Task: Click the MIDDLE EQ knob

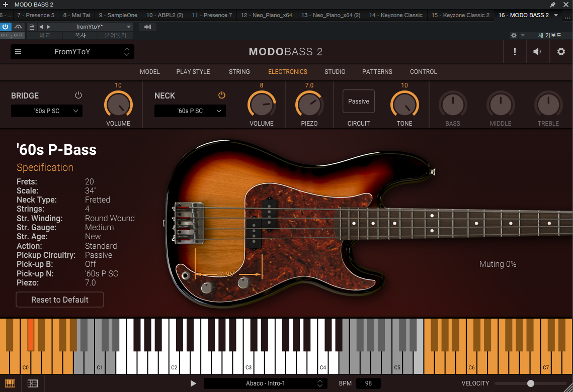Action: (x=501, y=105)
